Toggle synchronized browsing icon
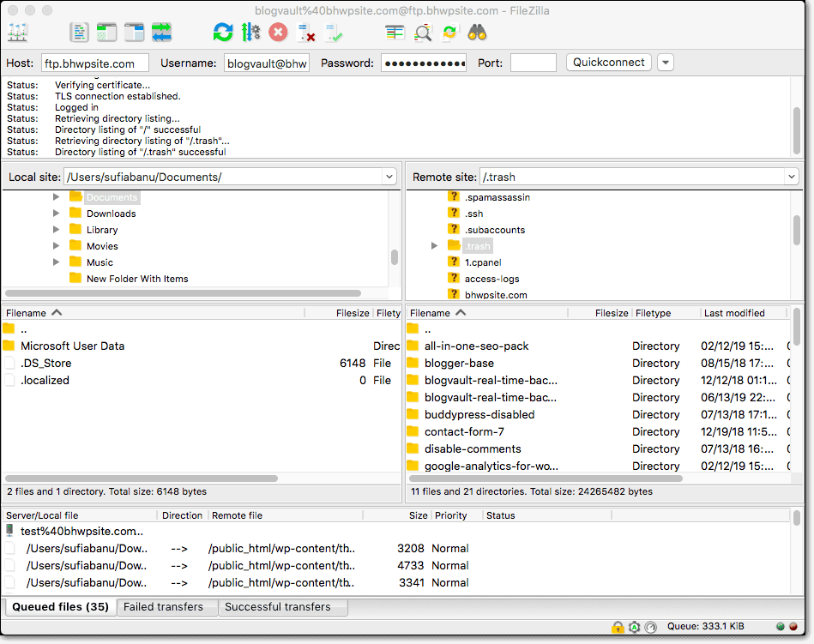Image resolution: width=814 pixels, height=644 pixels. (x=449, y=33)
